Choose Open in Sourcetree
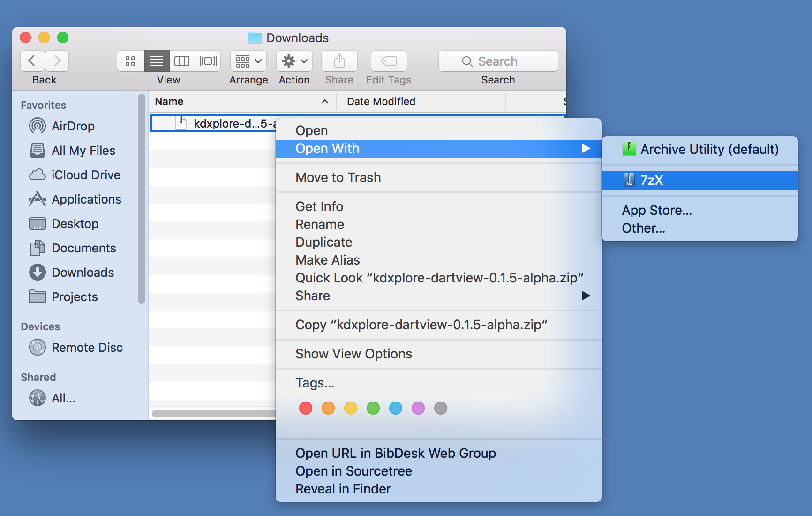The height and width of the screenshot is (516, 812). (x=438, y=471)
